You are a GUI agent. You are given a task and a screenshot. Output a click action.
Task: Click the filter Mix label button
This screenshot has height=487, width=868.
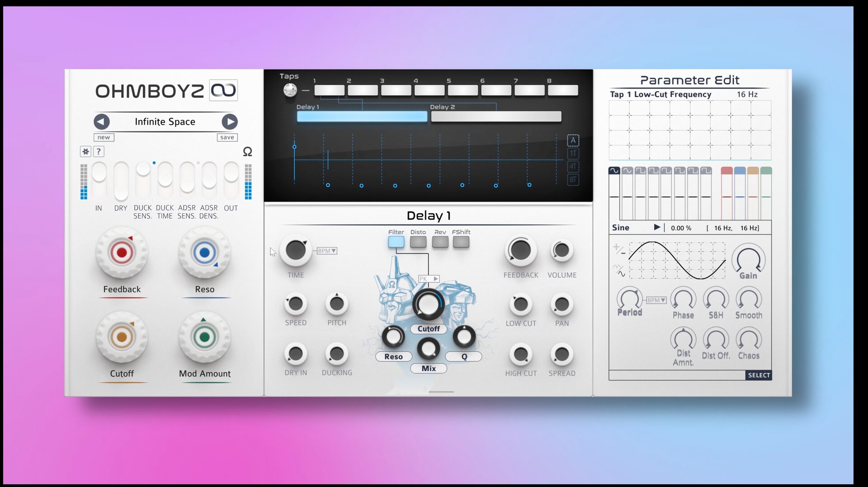pos(429,369)
